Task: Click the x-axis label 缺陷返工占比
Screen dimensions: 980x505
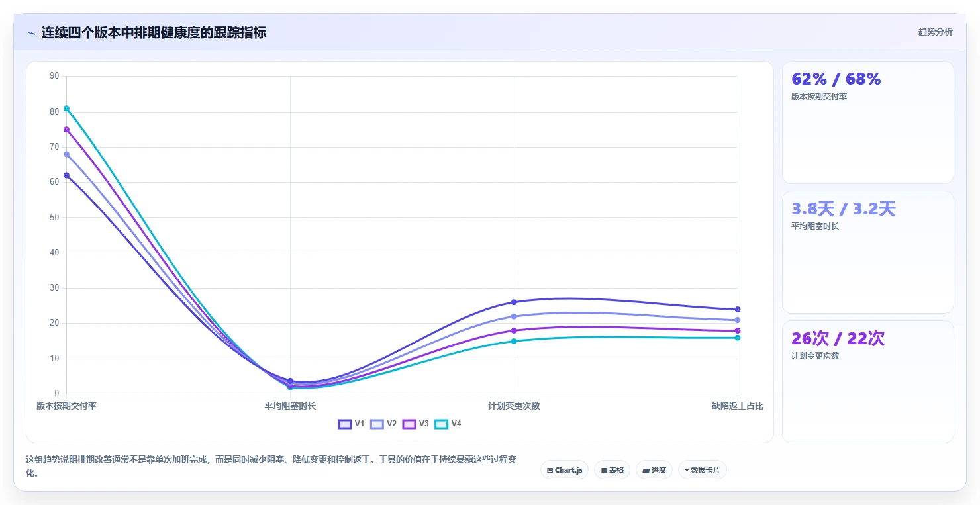Action: click(x=738, y=406)
